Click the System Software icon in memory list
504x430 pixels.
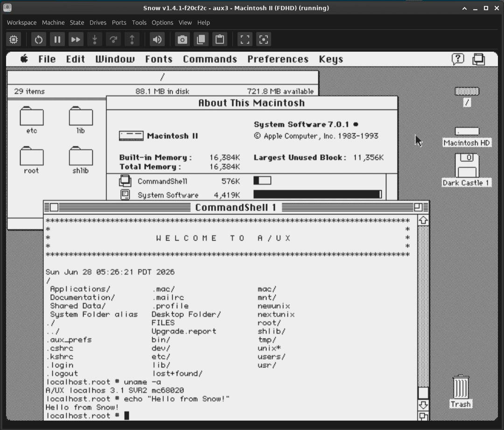click(125, 194)
